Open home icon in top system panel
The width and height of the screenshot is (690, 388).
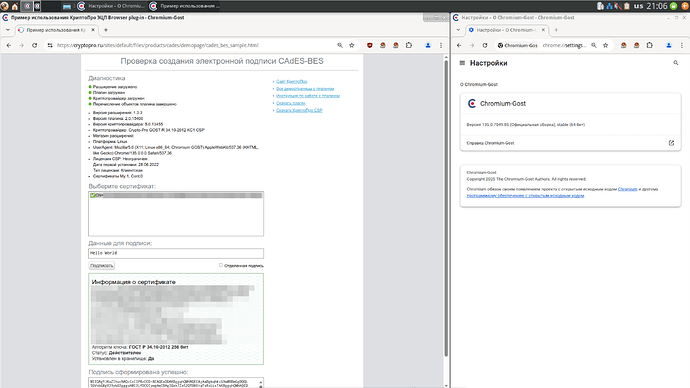[x=15, y=6]
